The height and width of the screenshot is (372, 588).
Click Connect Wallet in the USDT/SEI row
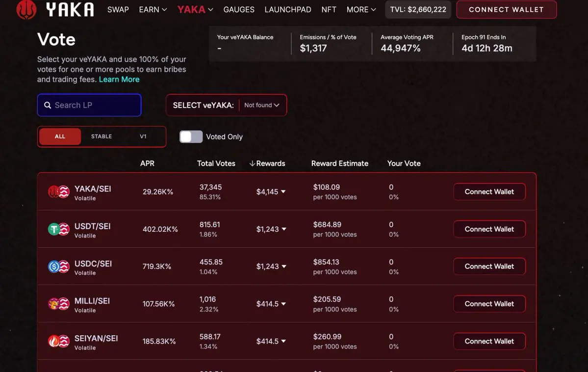489,229
